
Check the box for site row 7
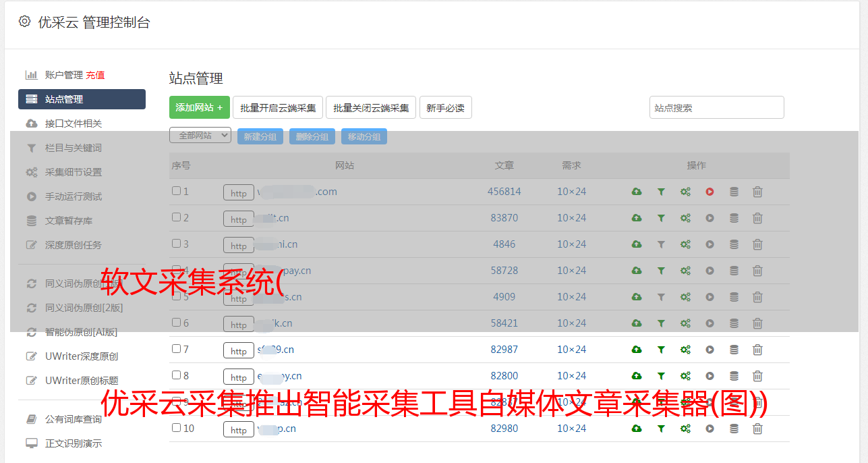176,349
